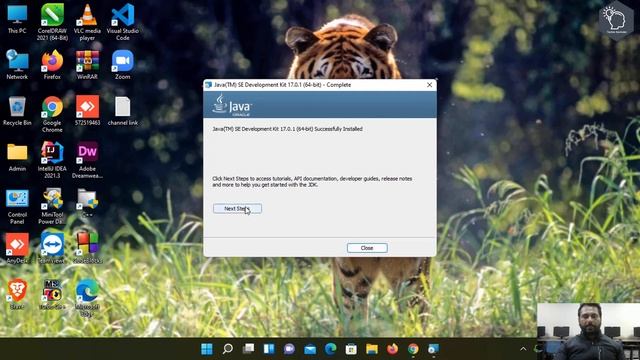Open File Explorer from the taskbar
The image size is (640, 360).
pyautogui.click(x=372, y=349)
